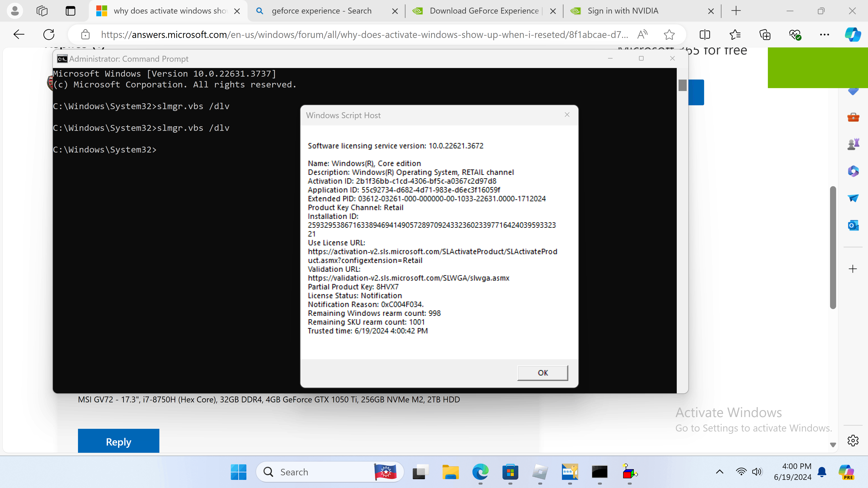Viewport: 868px width, 488px height.
Task: Open Edge split screen icon
Action: (705, 34)
